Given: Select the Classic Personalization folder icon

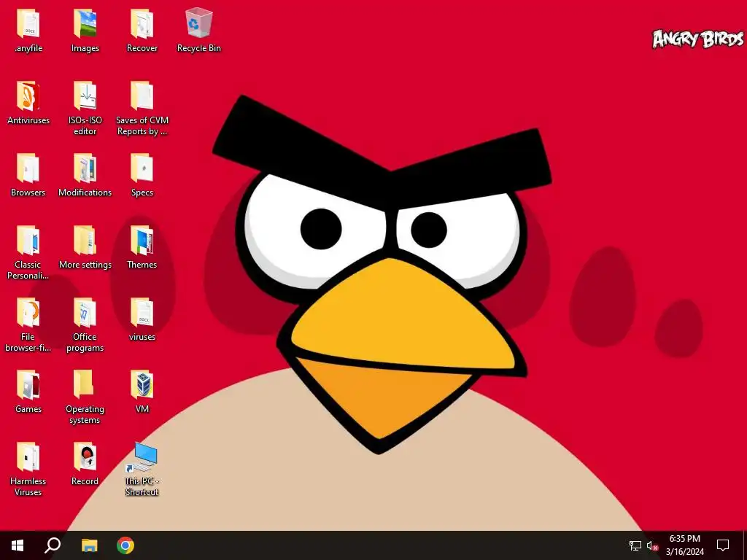Looking at the screenshot, I should (x=28, y=241).
